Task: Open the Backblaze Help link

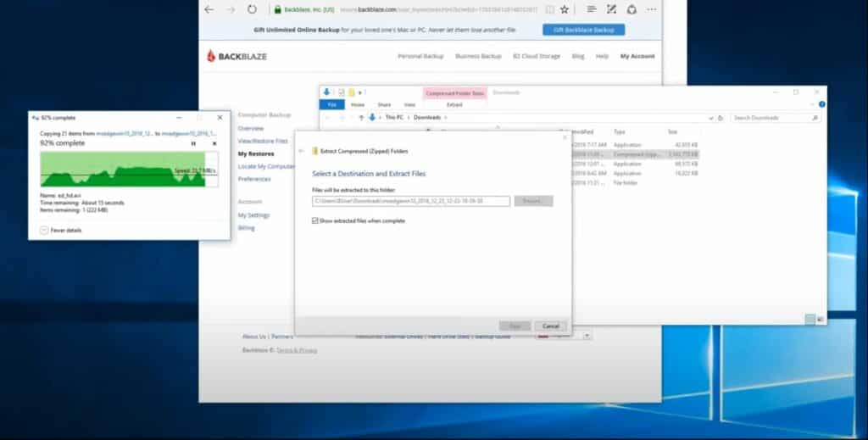Action: point(603,56)
